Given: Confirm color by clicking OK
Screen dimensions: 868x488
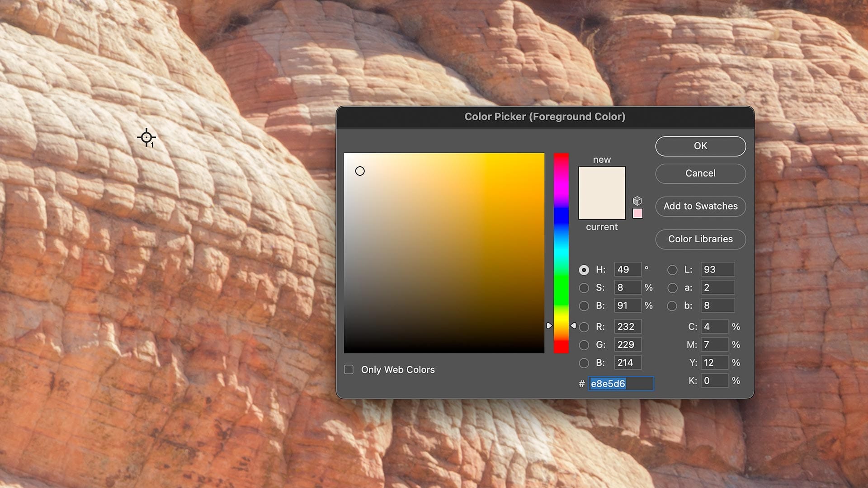Looking at the screenshot, I should point(700,146).
